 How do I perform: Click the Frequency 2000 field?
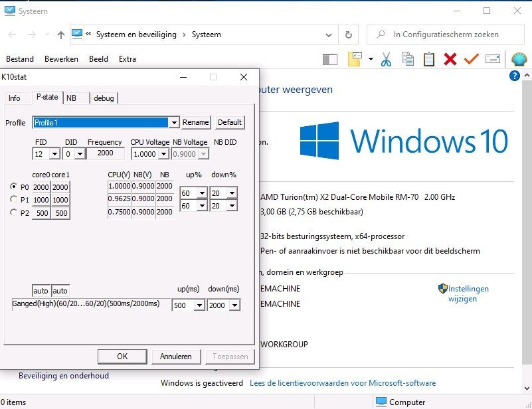pyautogui.click(x=106, y=153)
